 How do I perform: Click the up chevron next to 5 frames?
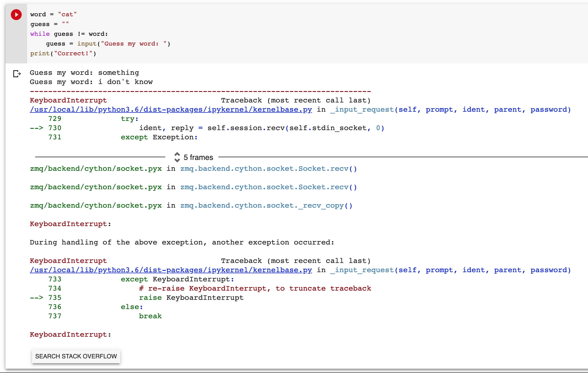pyautogui.click(x=177, y=155)
